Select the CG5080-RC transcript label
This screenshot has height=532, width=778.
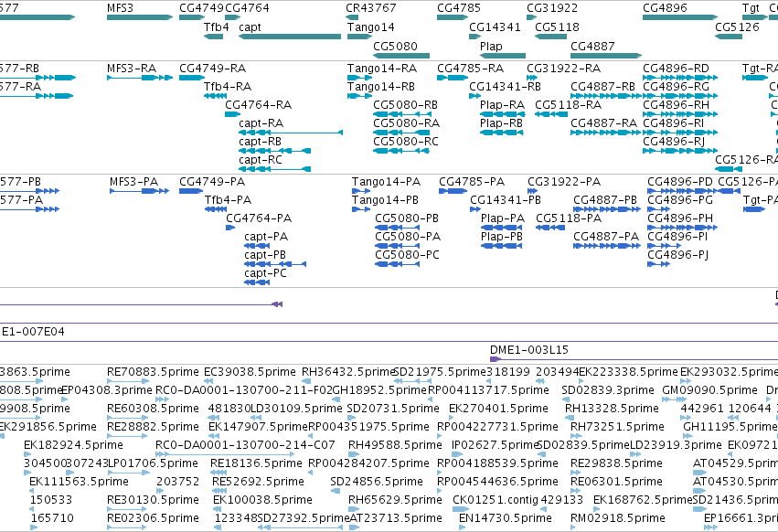406,142
